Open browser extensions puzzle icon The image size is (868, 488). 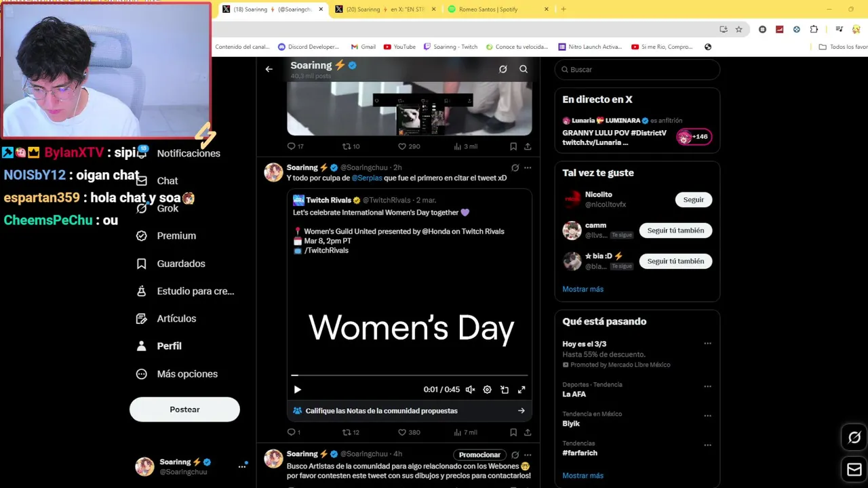pyautogui.click(x=814, y=29)
